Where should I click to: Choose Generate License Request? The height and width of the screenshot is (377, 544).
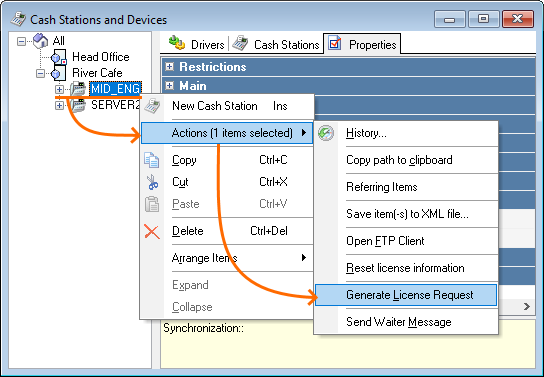point(406,295)
